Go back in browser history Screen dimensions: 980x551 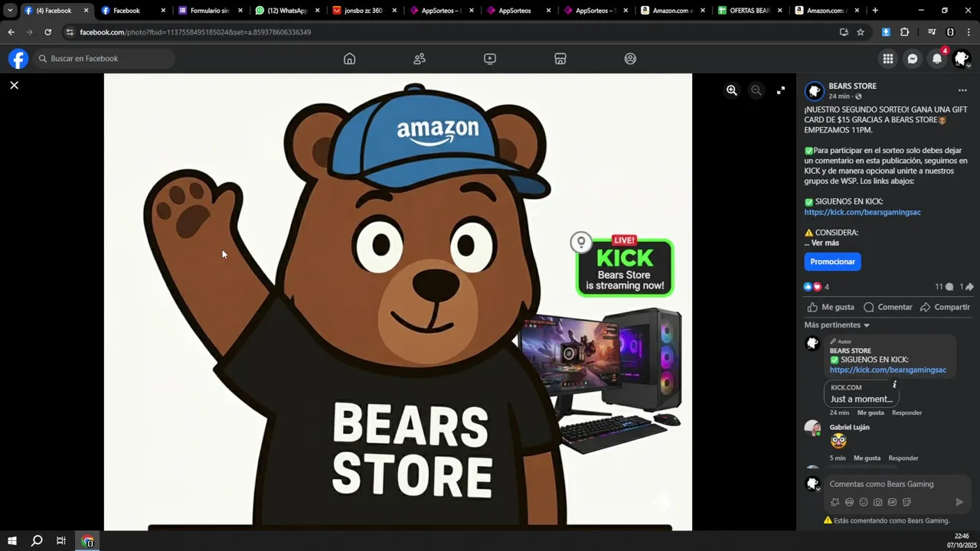(11, 32)
